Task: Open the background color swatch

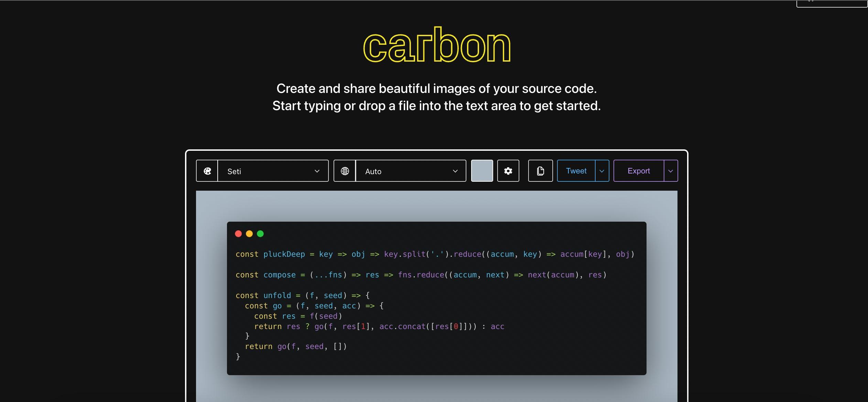Action: 482,171
